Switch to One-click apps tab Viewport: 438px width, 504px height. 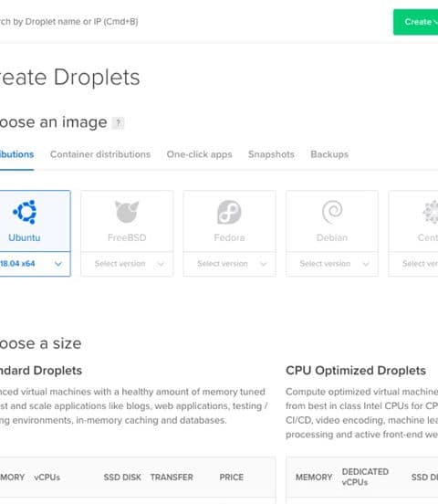coord(199,154)
